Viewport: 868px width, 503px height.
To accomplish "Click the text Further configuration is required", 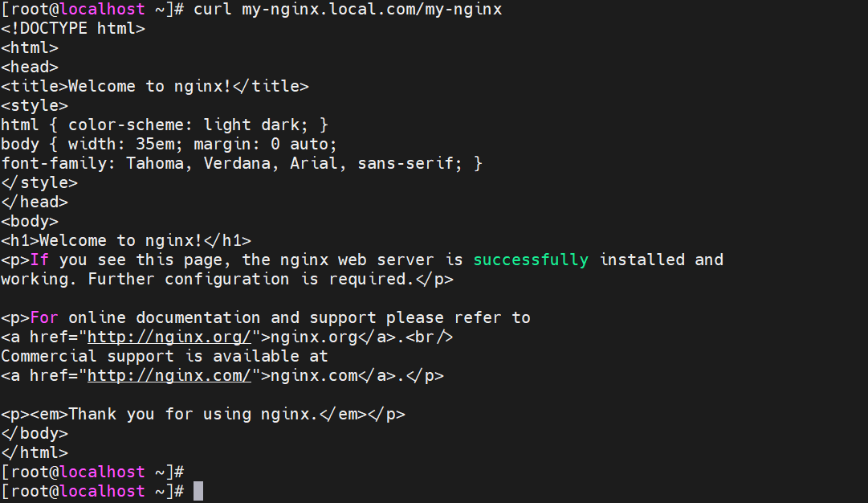I will (251, 279).
